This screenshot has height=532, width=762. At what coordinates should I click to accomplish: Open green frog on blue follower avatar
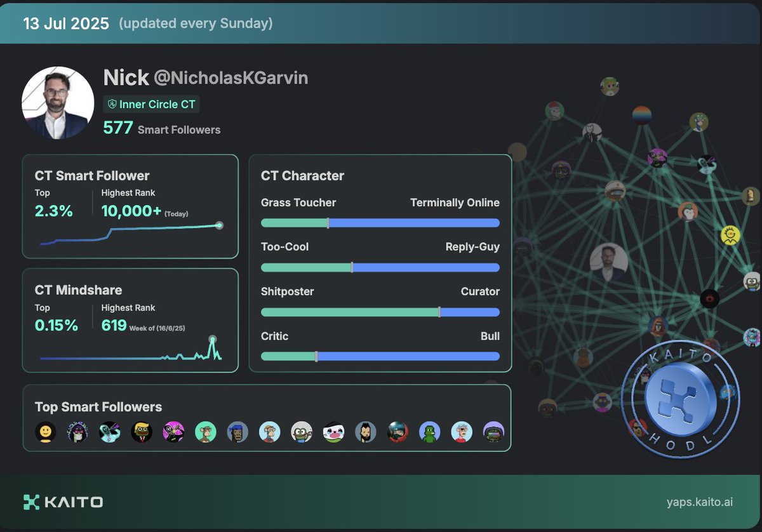tap(430, 432)
